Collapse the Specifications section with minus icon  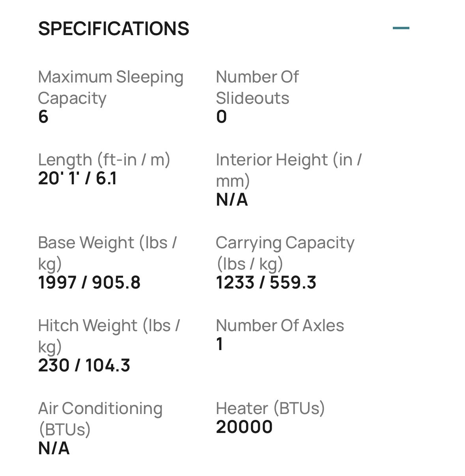pyautogui.click(x=401, y=28)
